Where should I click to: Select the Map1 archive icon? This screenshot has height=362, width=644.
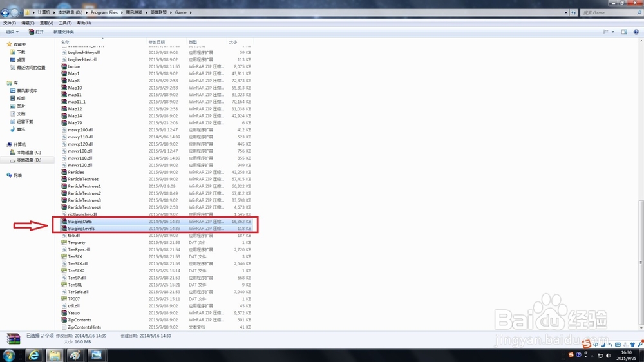[64, 73]
